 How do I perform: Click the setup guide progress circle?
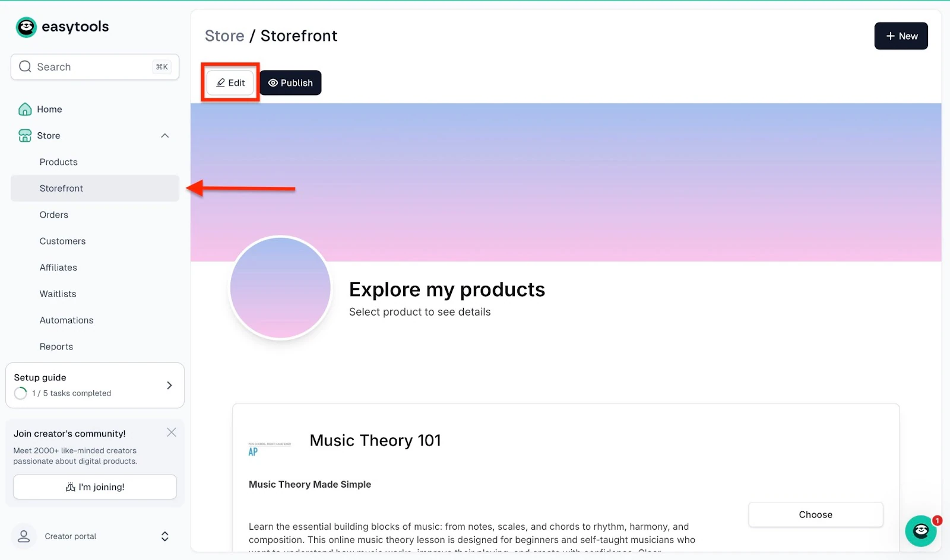[21, 393]
